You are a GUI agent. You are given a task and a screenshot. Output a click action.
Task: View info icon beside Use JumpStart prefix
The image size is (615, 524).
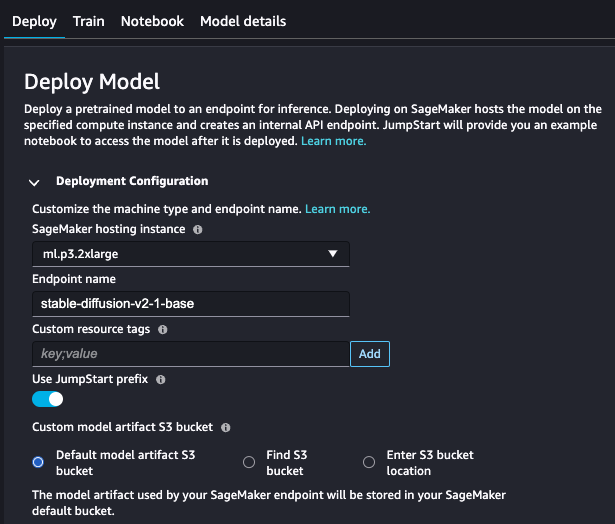pos(160,379)
